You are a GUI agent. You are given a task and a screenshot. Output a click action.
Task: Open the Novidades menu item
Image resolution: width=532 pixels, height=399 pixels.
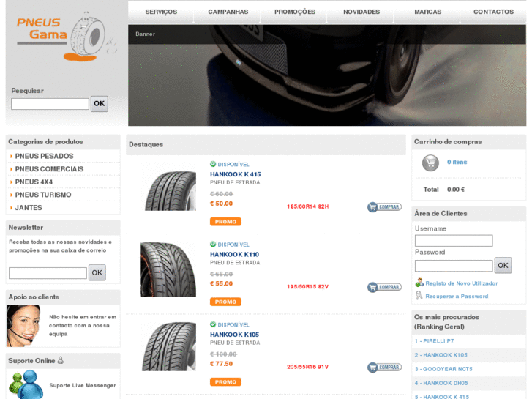(361, 12)
